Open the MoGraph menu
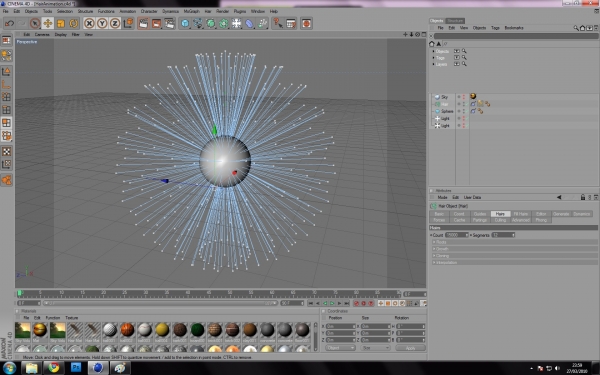600x375 pixels. click(x=191, y=11)
